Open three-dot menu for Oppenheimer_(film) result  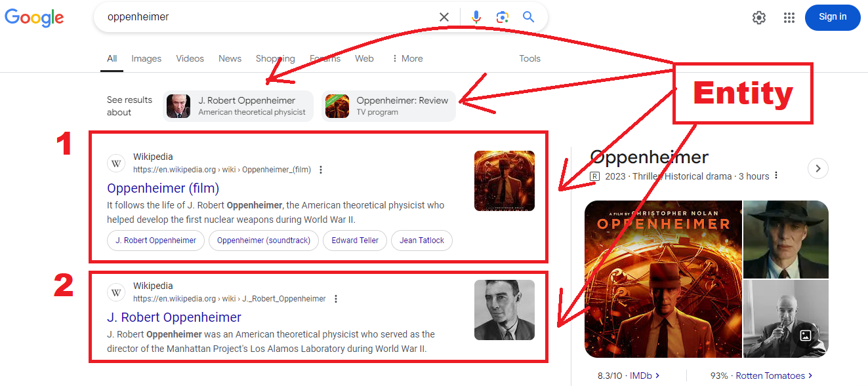(321, 170)
